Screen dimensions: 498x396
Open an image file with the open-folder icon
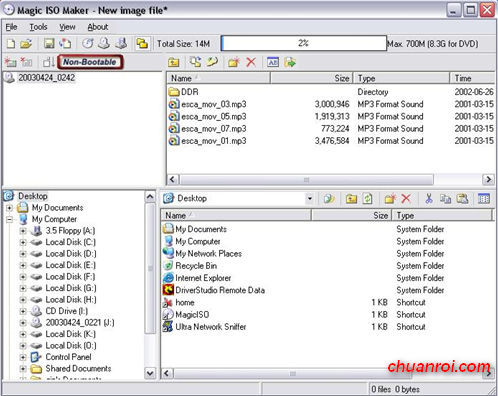point(26,44)
